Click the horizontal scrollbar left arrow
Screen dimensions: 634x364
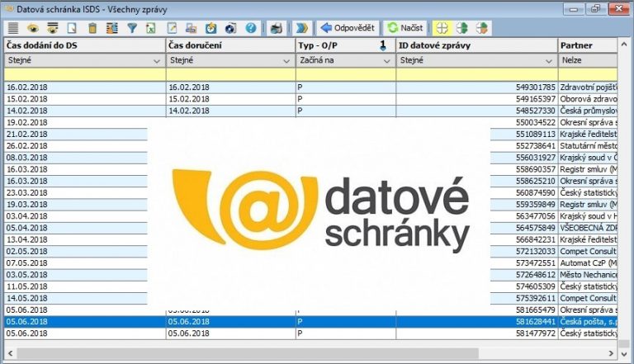[10, 353]
